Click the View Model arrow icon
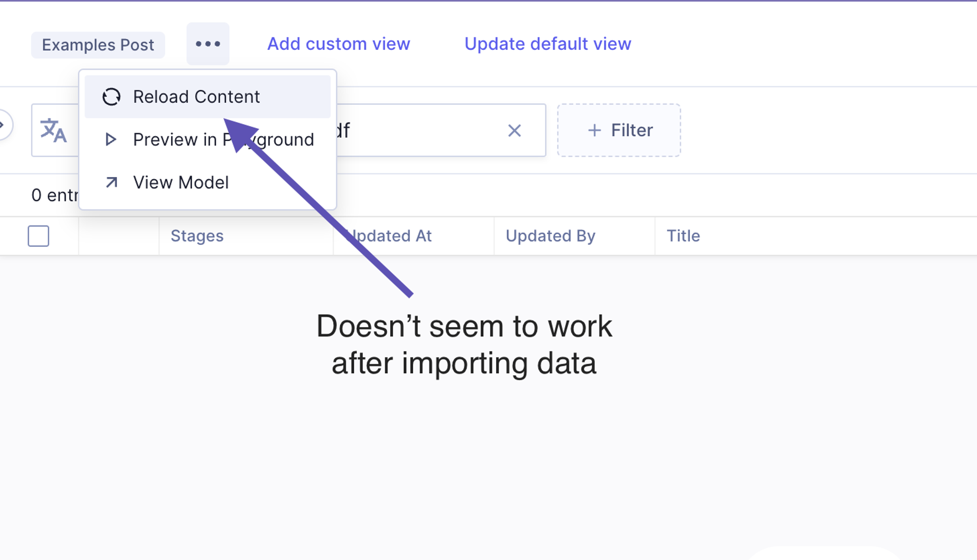This screenshot has height=560, width=977. [111, 182]
